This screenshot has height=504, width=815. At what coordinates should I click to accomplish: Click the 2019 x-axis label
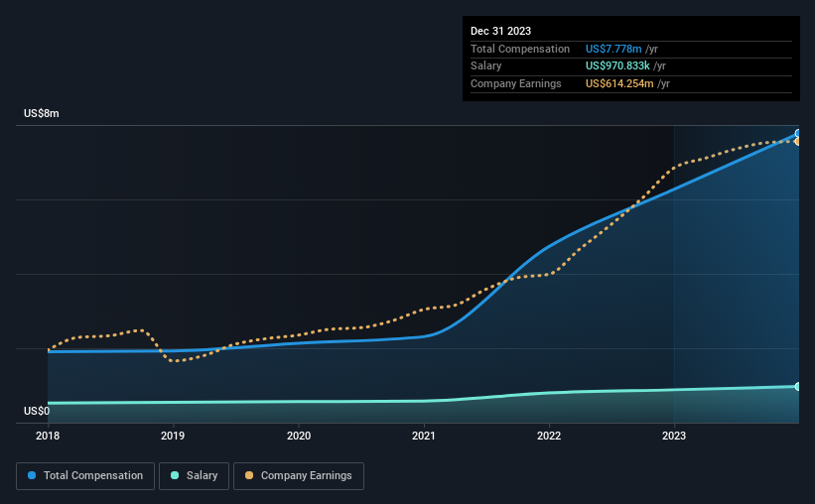(173, 436)
